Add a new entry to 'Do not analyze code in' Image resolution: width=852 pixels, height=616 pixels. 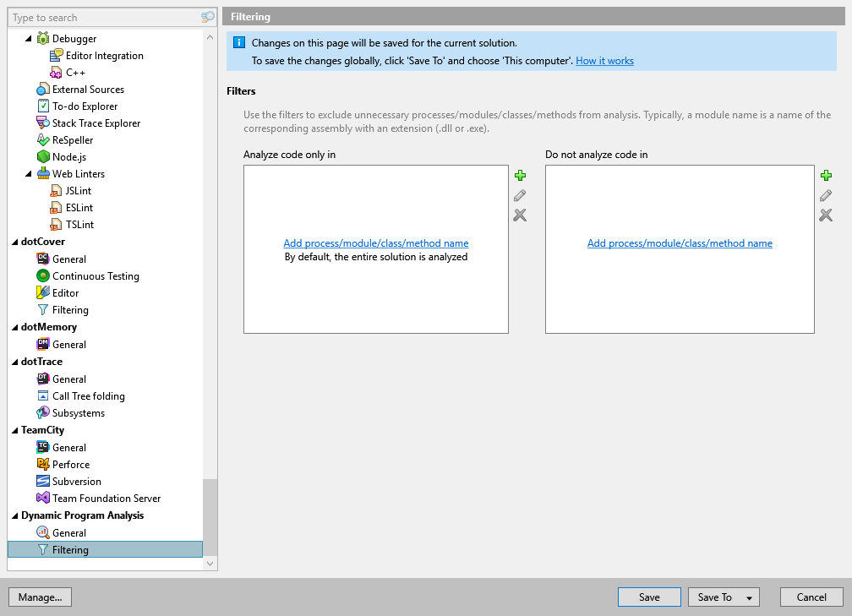click(826, 176)
